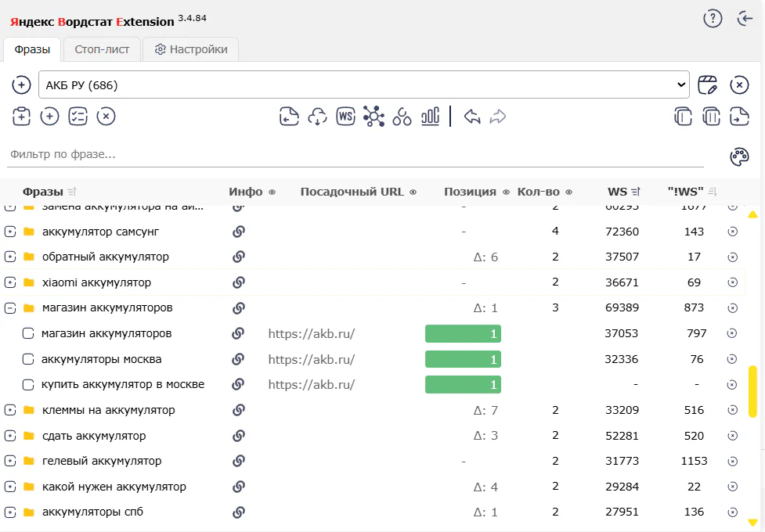Click the edit project name icon

(707, 84)
